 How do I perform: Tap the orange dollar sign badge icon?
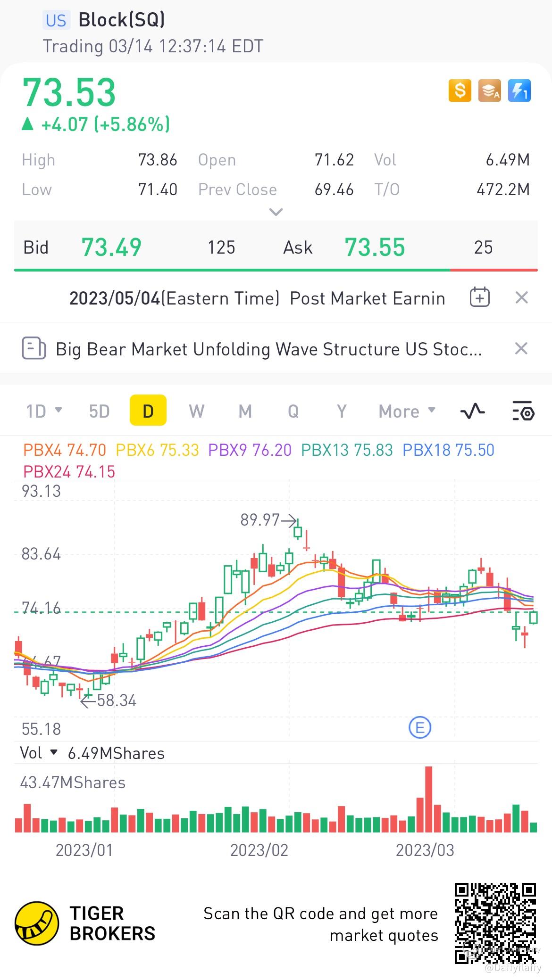tap(460, 91)
